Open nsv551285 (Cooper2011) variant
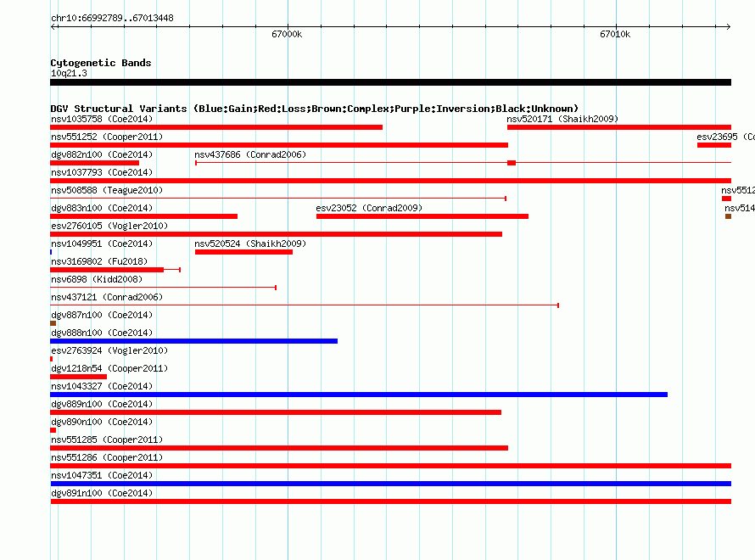 pos(107,440)
